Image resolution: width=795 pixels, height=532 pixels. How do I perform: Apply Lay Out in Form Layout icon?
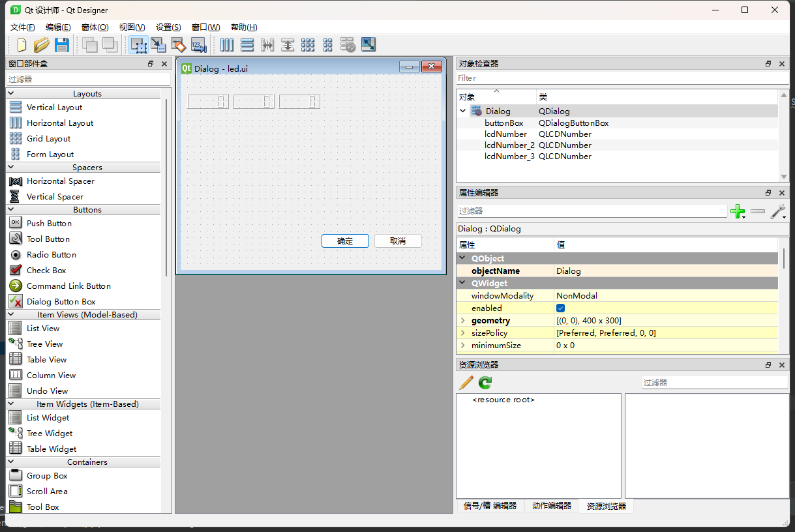point(328,45)
